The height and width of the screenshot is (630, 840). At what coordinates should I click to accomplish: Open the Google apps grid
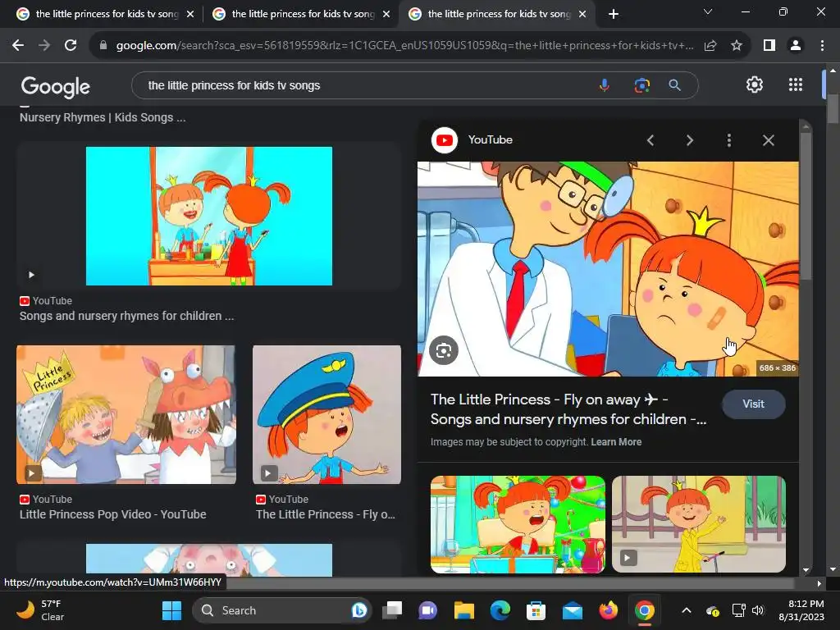point(796,84)
